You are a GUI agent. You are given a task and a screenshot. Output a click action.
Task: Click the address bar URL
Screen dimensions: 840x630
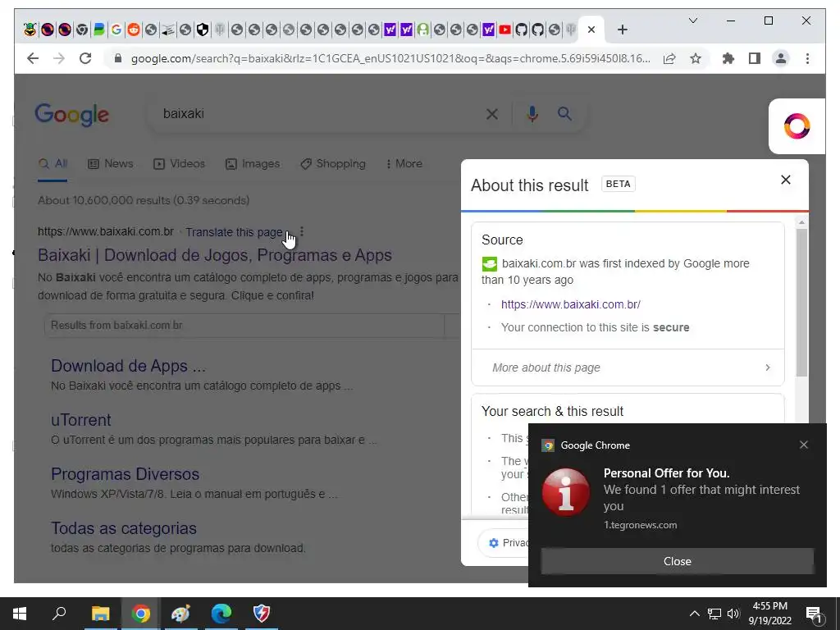(390, 58)
